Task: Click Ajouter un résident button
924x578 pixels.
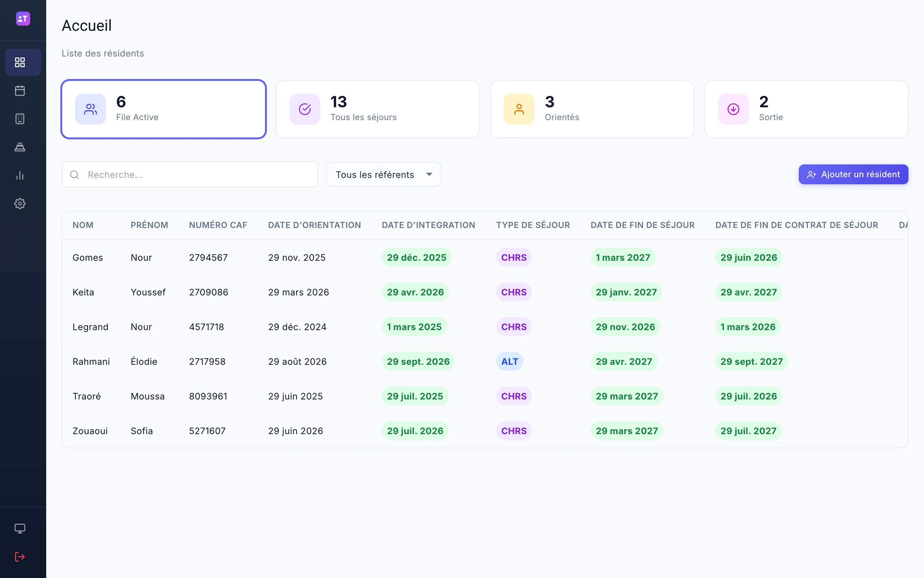Action: (x=853, y=174)
